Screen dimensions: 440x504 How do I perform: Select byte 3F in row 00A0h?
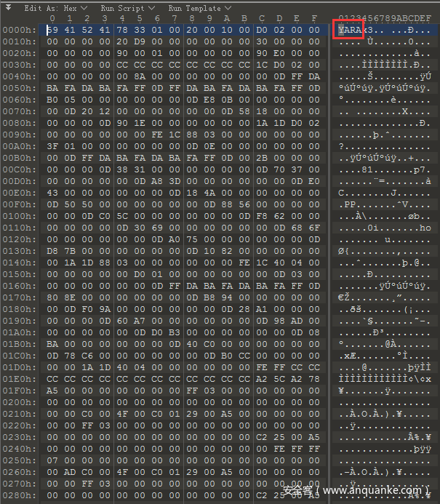(52, 146)
